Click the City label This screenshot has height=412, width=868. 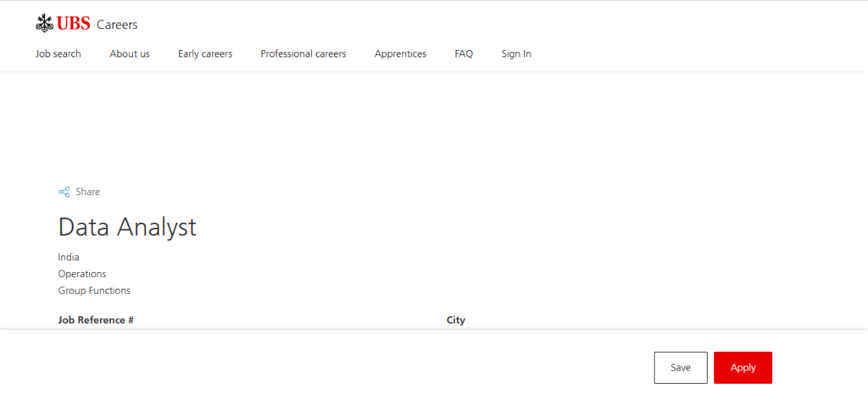point(455,320)
